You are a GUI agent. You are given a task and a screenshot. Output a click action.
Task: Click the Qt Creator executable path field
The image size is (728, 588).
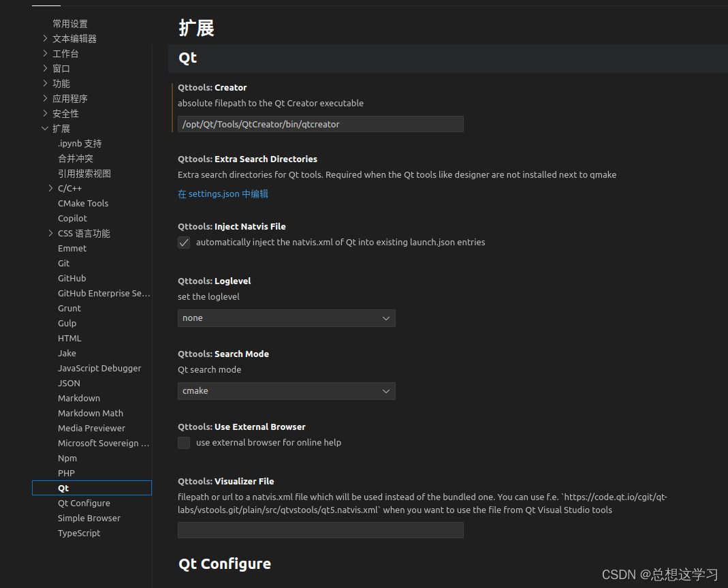coord(320,124)
